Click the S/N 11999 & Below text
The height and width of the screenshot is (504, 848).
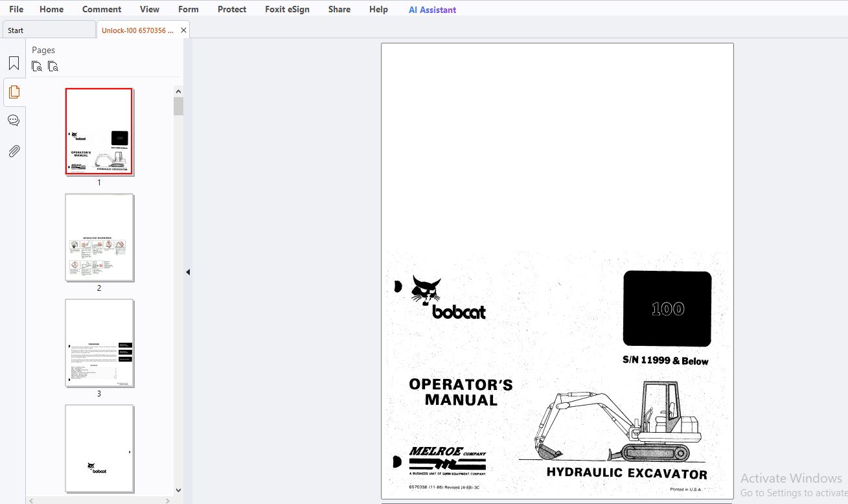(665, 361)
